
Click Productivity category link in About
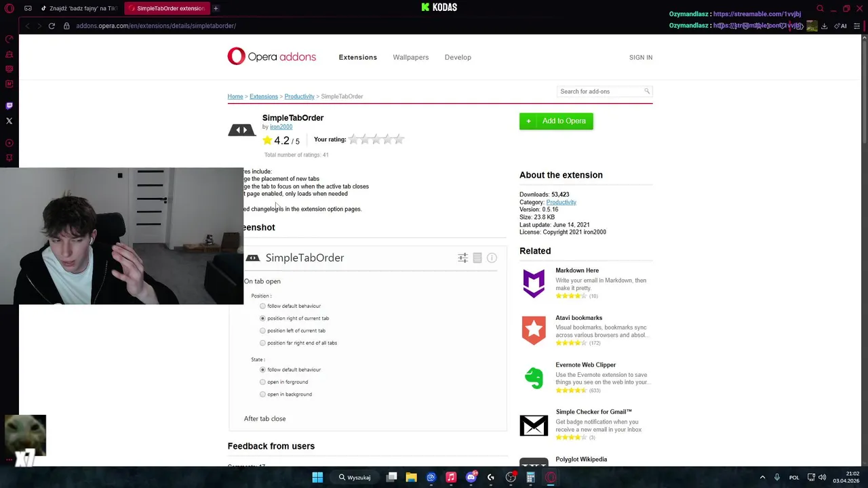coord(561,202)
